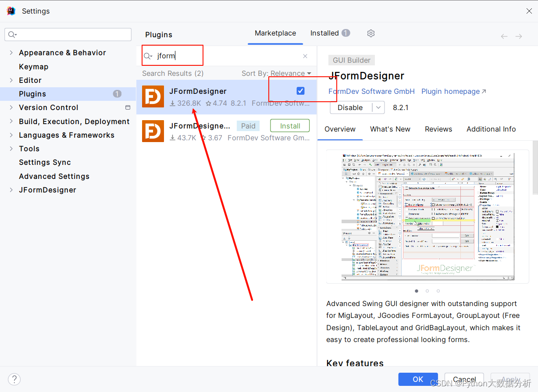Open the Sort By Relevance dropdown

point(276,73)
